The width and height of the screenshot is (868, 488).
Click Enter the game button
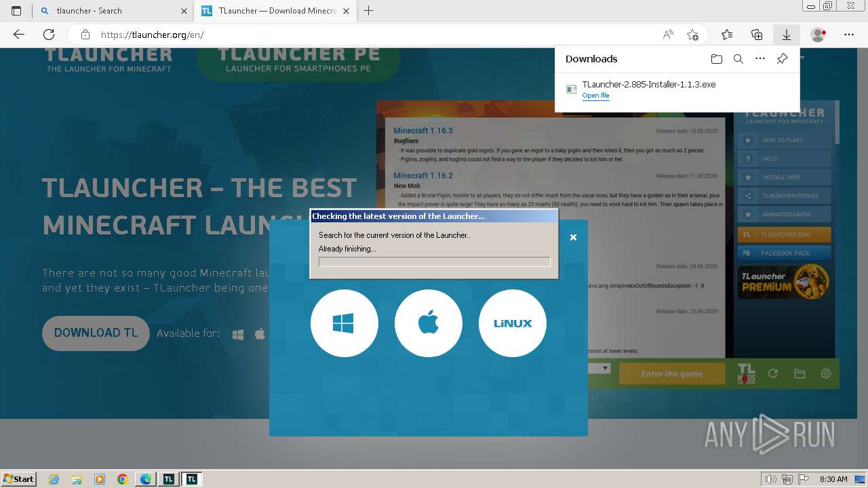671,373
